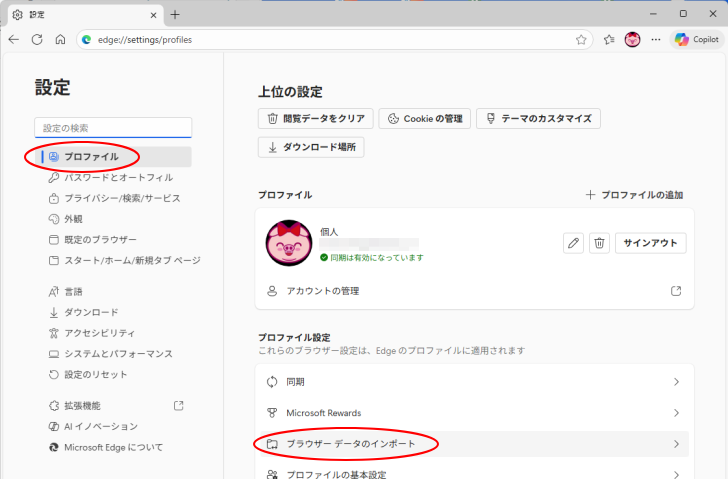Click chevron on the 同期 row

(676, 382)
